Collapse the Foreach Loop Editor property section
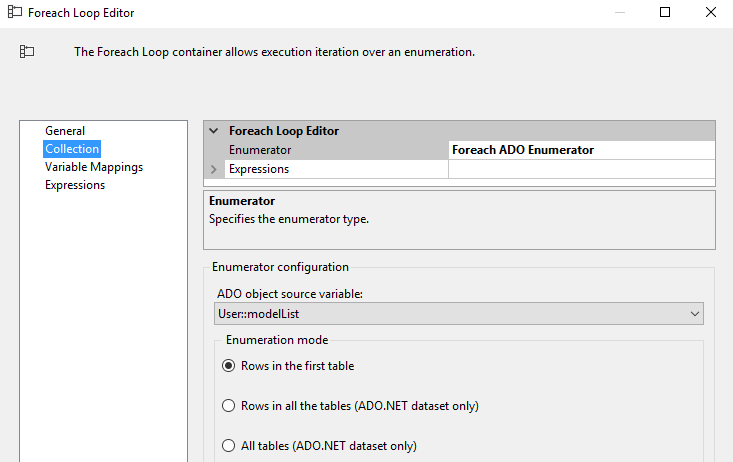The width and height of the screenshot is (733, 462). click(x=213, y=131)
